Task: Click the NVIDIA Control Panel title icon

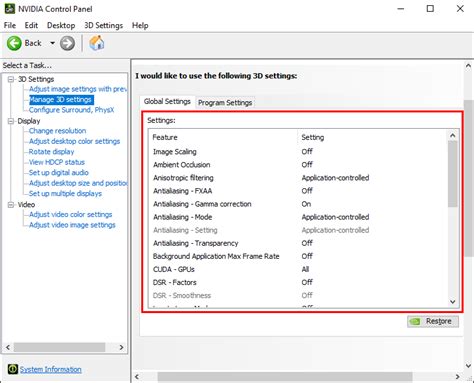Action: coord(10,9)
